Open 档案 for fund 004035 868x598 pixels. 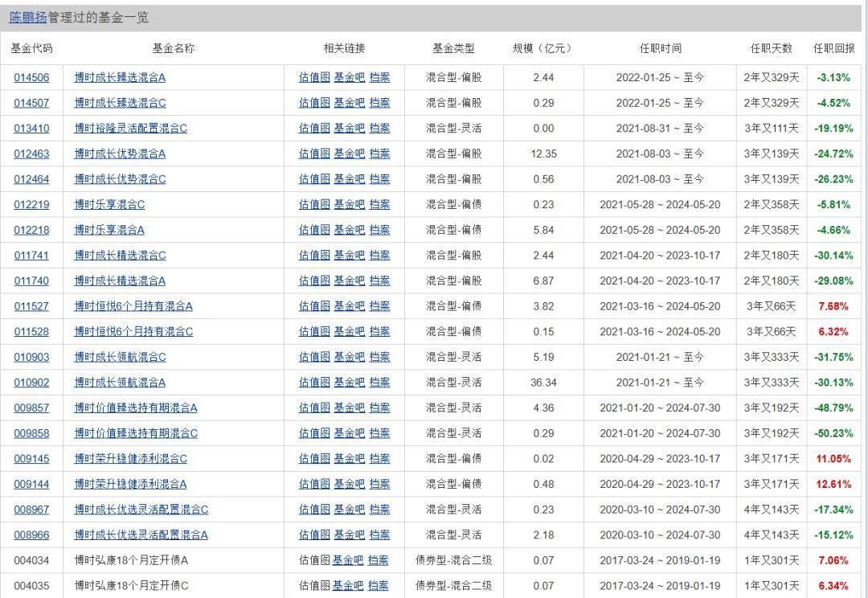pos(378,586)
